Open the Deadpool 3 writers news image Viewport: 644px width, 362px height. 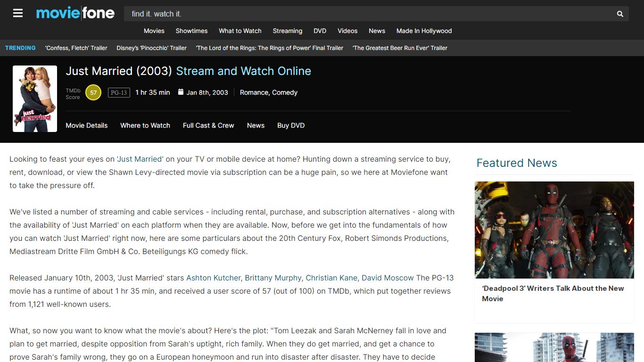[x=554, y=230]
